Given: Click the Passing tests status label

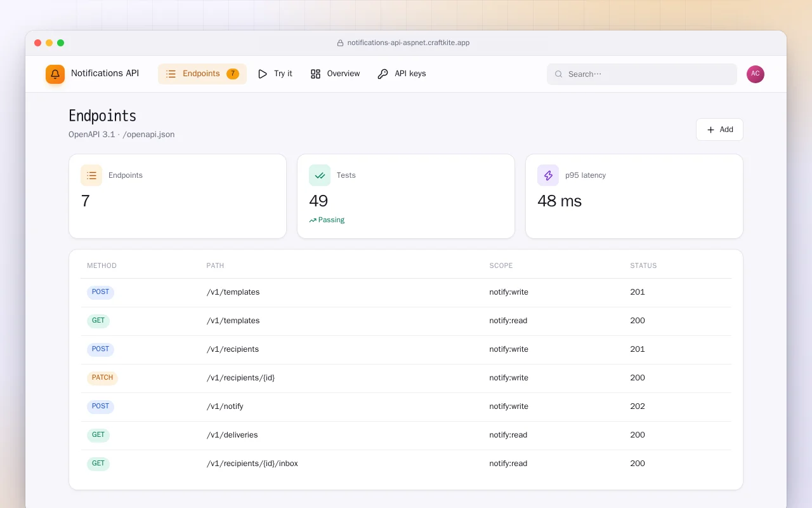Looking at the screenshot, I should (331, 220).
